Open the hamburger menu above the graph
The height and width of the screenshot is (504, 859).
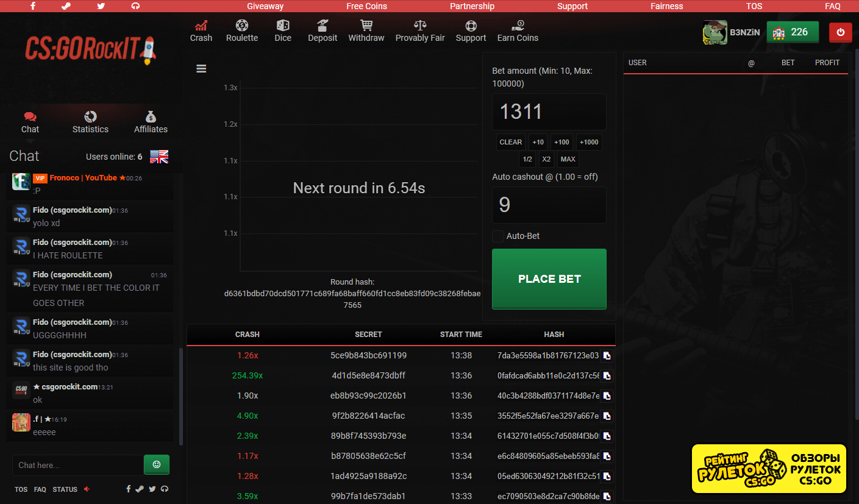[201, 68]
